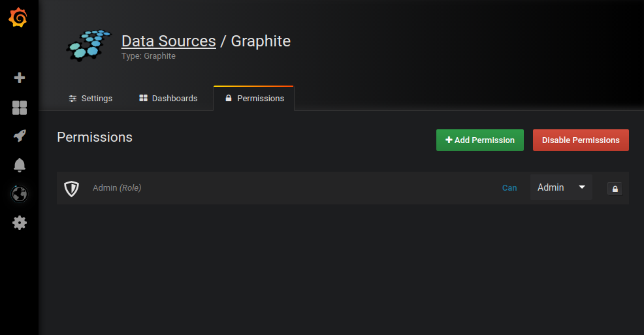This screenshot has height=335, width=644.
Task: Click the Admin (Role) row label
Action: click(x=117, y=188)
